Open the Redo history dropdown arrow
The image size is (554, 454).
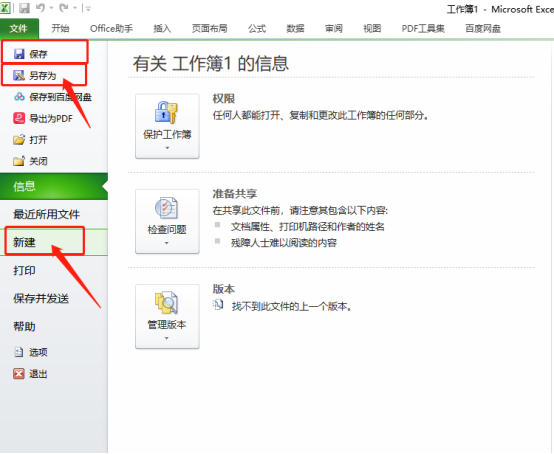tap(75, 8)
